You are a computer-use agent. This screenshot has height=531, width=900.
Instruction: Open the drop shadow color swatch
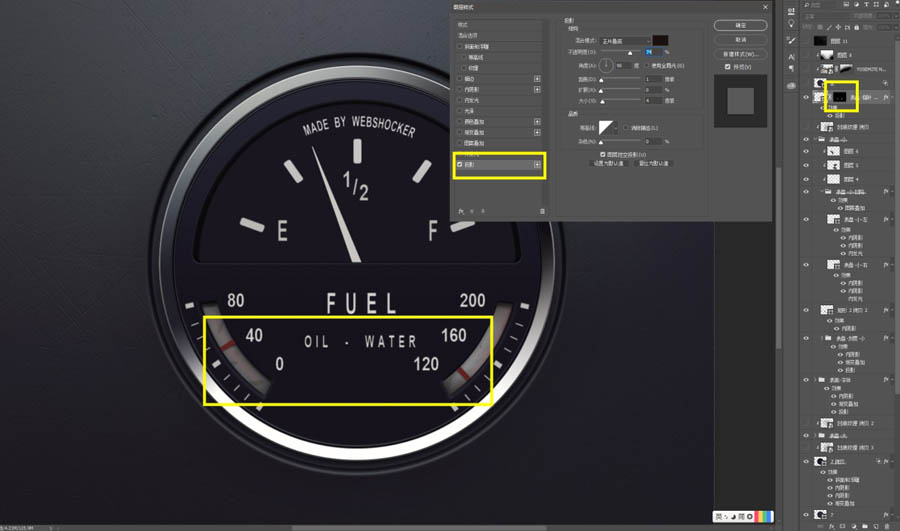click(660, 40)
